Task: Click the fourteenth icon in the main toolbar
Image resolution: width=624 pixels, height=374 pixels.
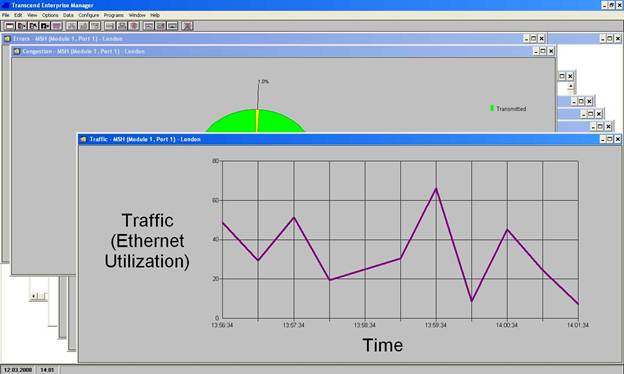Action: tap(172, 26)
